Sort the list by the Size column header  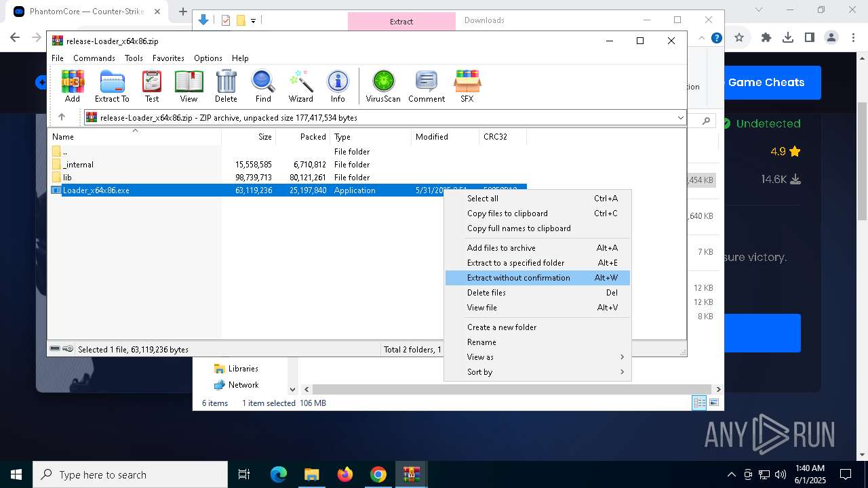coord(248,137)
